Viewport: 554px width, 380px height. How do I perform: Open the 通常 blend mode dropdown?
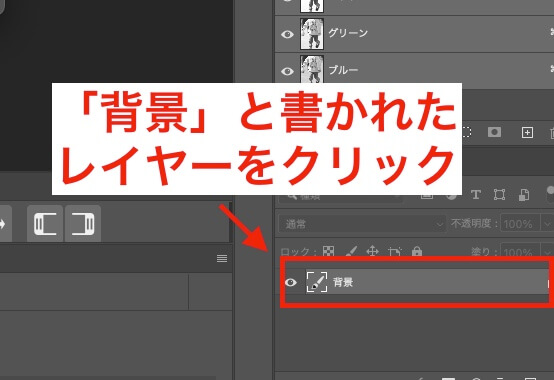(x=361, y=224)
